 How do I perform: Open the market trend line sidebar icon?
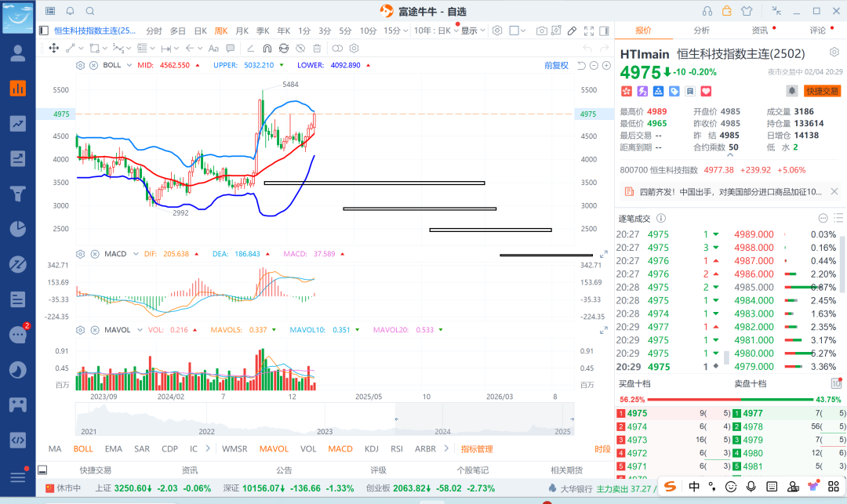click(x=18, y=124)
